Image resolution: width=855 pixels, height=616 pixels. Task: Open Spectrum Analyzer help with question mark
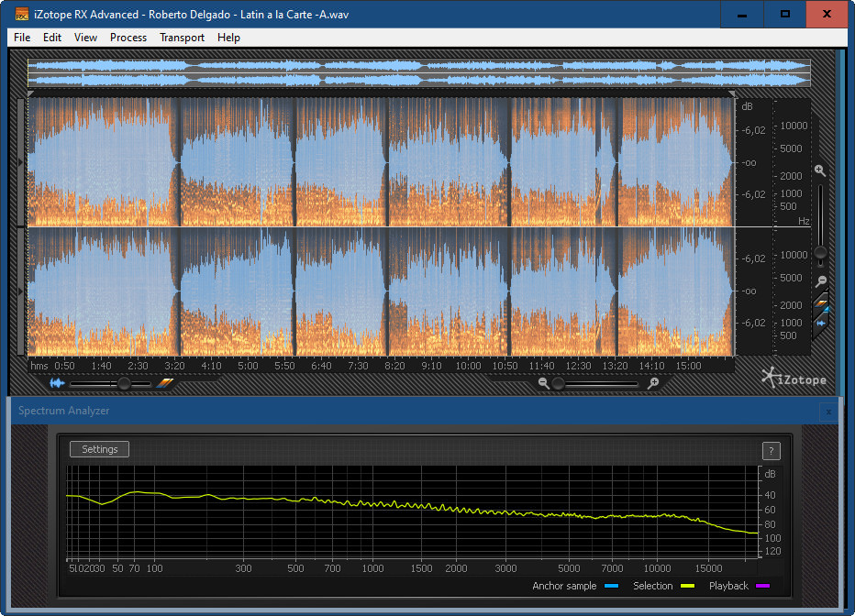771,450
